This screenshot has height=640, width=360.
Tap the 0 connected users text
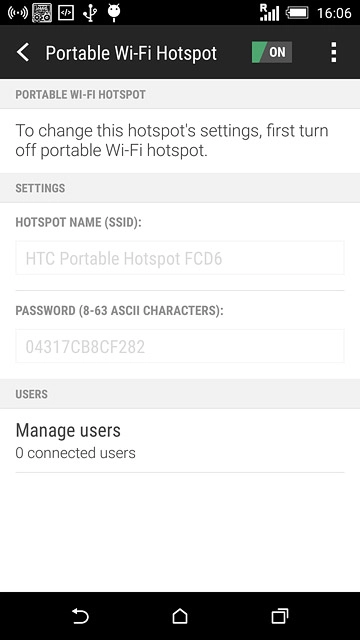pos(76,453)
